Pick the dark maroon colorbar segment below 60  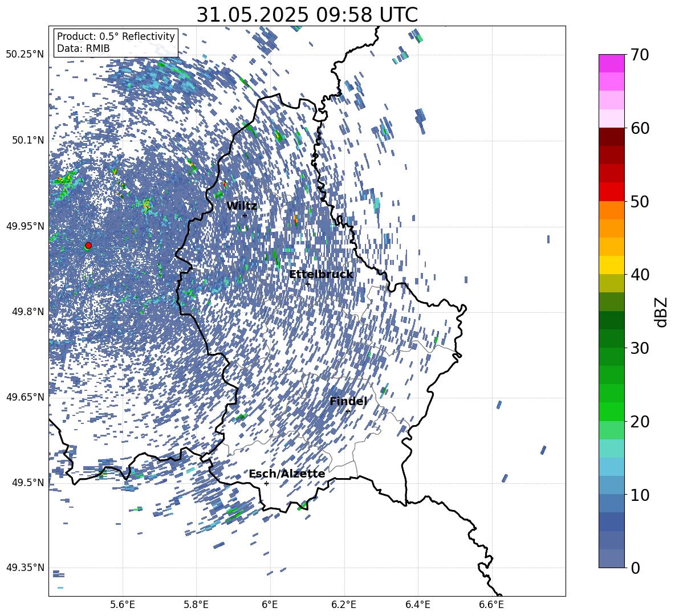coord(611,137)
